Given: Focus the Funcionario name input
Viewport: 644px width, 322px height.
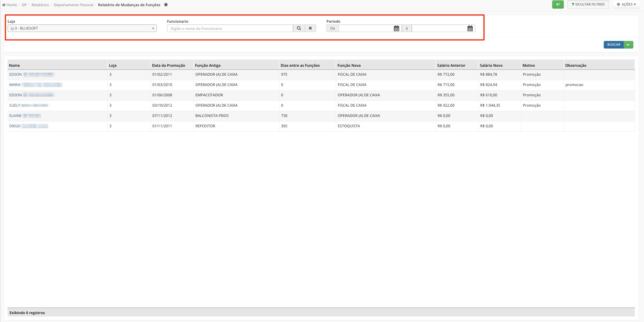Looking at the screenshot, I should [x=230, y=29].
